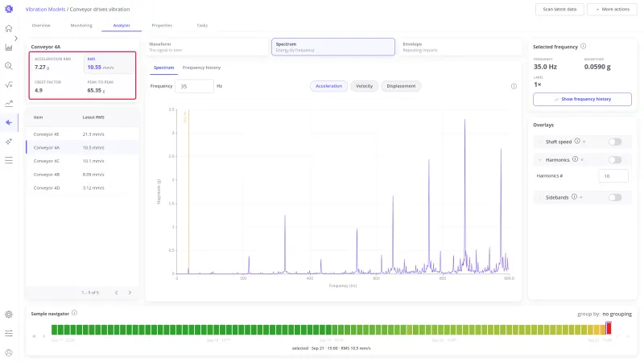The image size is (644, 362).
Task: Select the Analyzer tab
Action: 122,26
